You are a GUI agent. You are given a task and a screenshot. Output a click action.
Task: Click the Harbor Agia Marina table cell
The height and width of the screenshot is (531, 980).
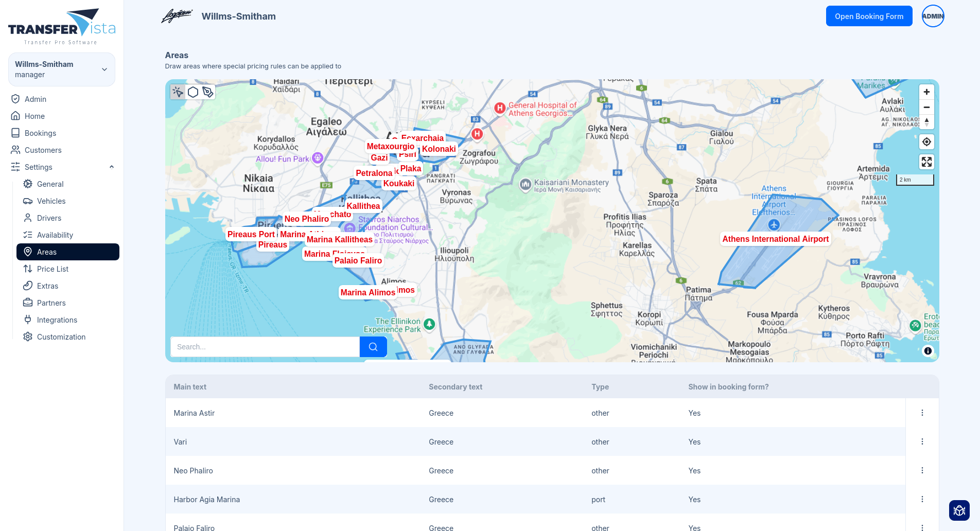point(206,499)
